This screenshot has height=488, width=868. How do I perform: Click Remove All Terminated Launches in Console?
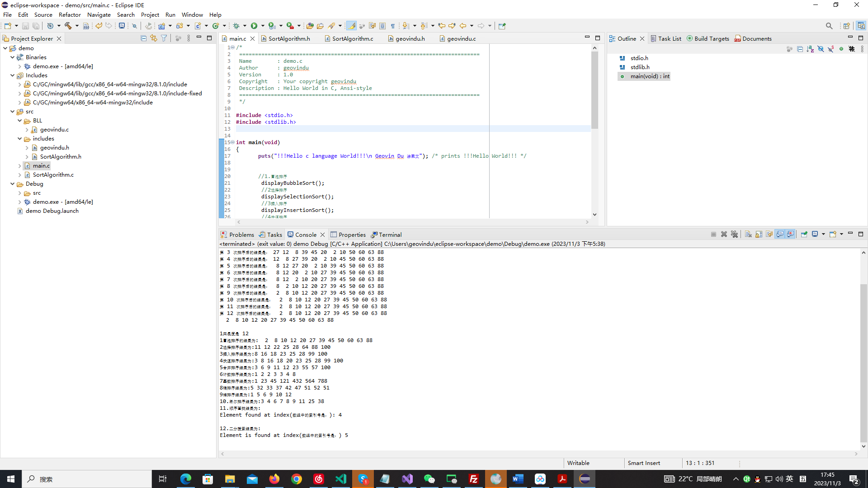coord(734,234)
